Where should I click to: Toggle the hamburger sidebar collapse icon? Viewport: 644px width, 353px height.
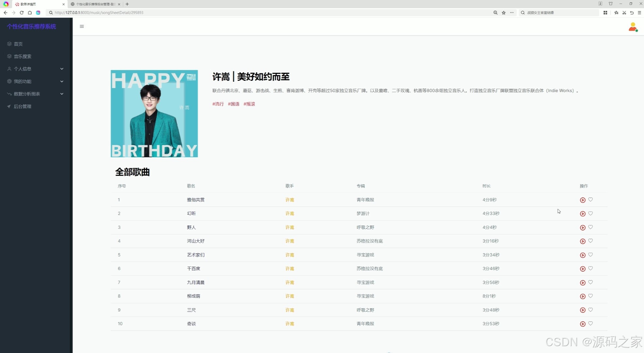click(x=82, y=26)
